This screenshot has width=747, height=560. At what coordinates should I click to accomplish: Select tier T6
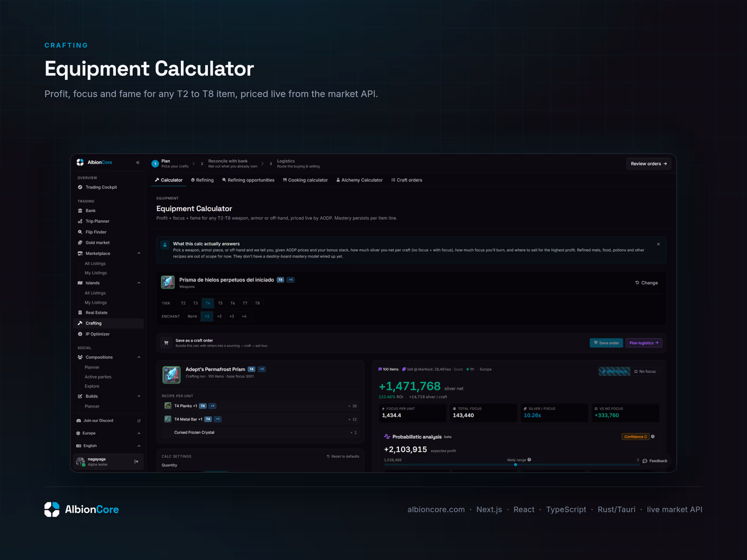[233, 304]
